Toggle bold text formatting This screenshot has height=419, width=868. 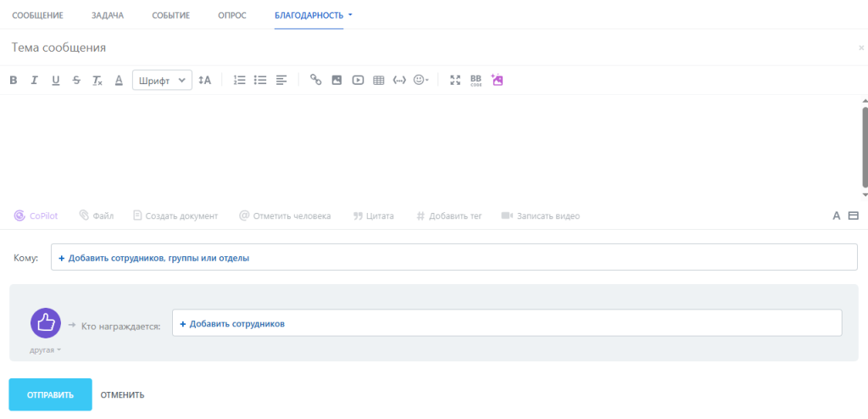click(x=14, y=81)
